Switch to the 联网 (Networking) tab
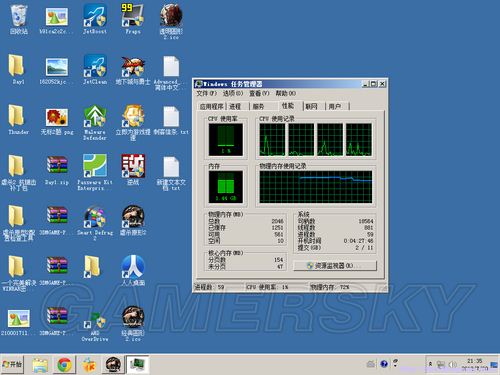The height and width of the screenshot is (375, 500). pos(311,107)
